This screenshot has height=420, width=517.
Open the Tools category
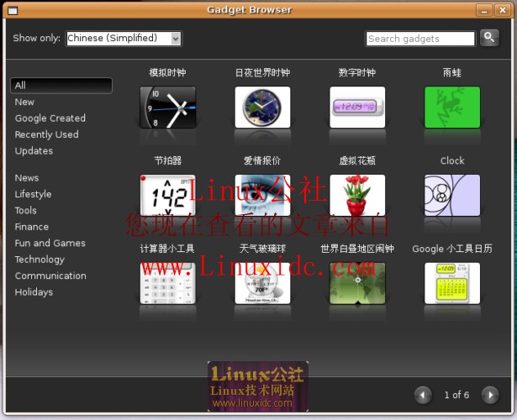25,211
